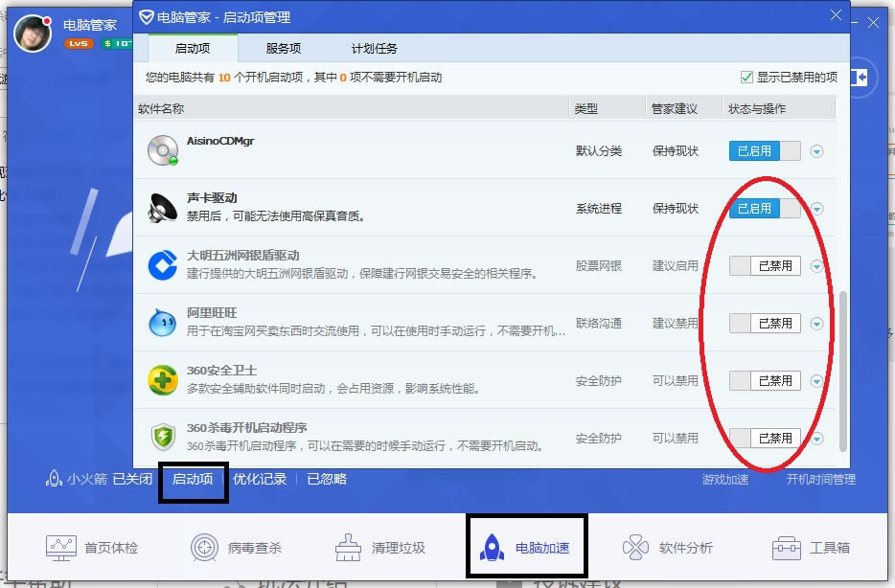
Task: Switch to the 启动项 tab
Action: pos(193,48)
